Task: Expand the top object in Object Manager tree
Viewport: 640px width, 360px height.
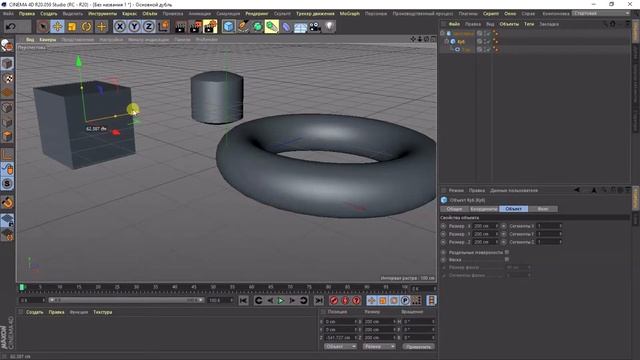Action: [443, 33]
